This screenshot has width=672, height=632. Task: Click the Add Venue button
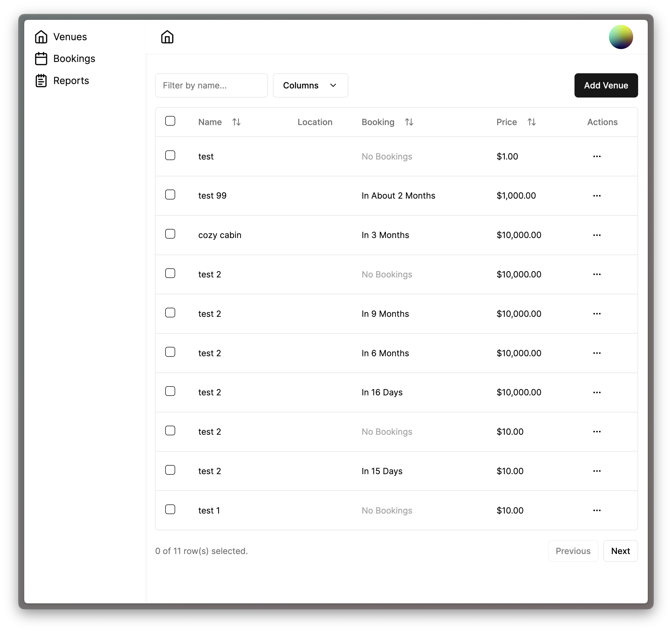click(x=606, y=86)
